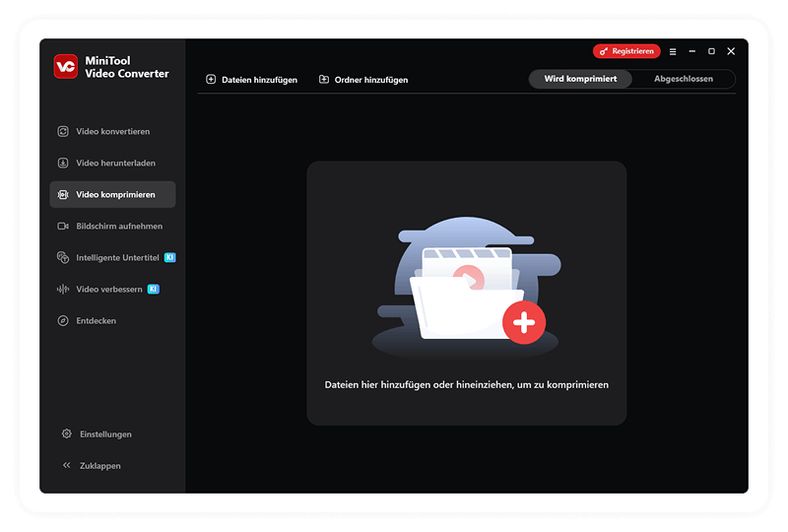Screen dimensions: 788x532
Task: Click the KI badge beside Intelligente Untertitel
Action: tap(169, 257)
